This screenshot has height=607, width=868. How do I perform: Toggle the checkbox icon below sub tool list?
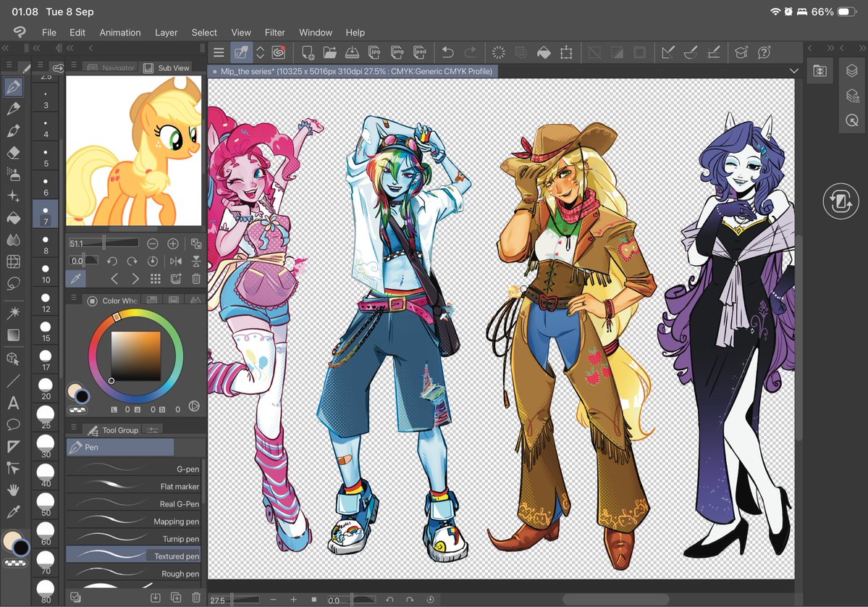pyautogui.click(x=75, y=597)
